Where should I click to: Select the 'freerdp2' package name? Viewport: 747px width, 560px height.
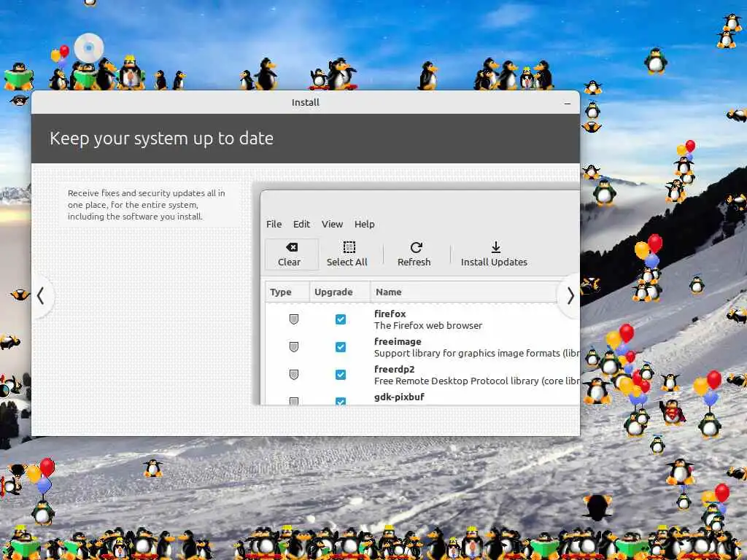tap(394, 368)
